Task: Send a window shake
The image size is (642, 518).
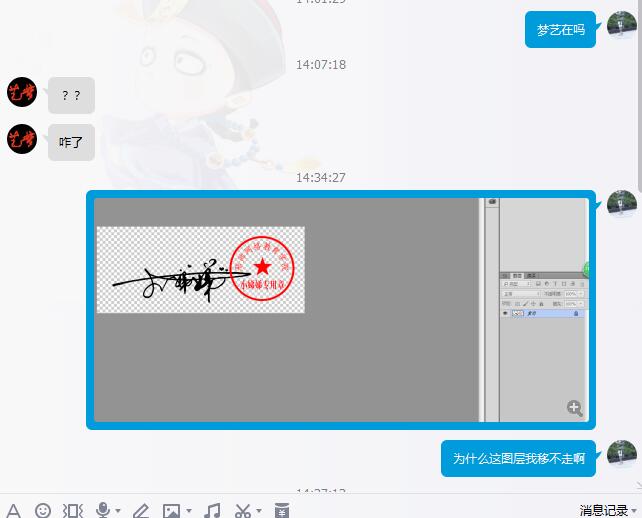Action: tap(73, 510)
